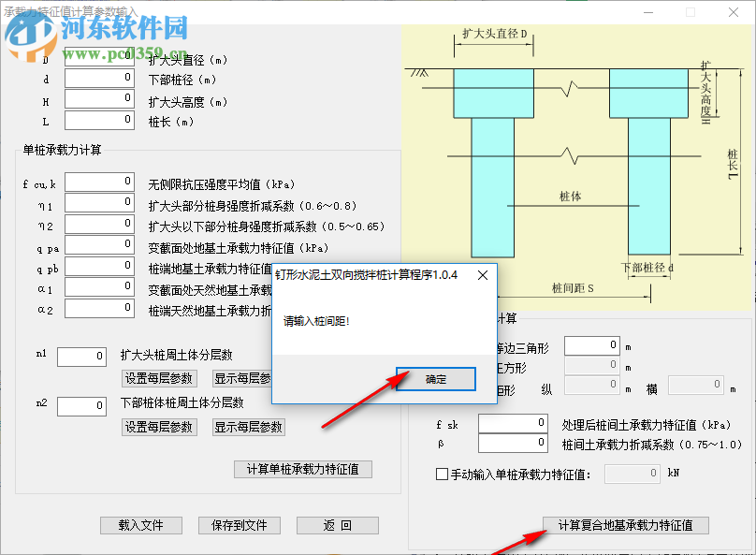The image size is (756, 555).
Task: Click the 载入文件 button
Action: click(x=140, y=525)
